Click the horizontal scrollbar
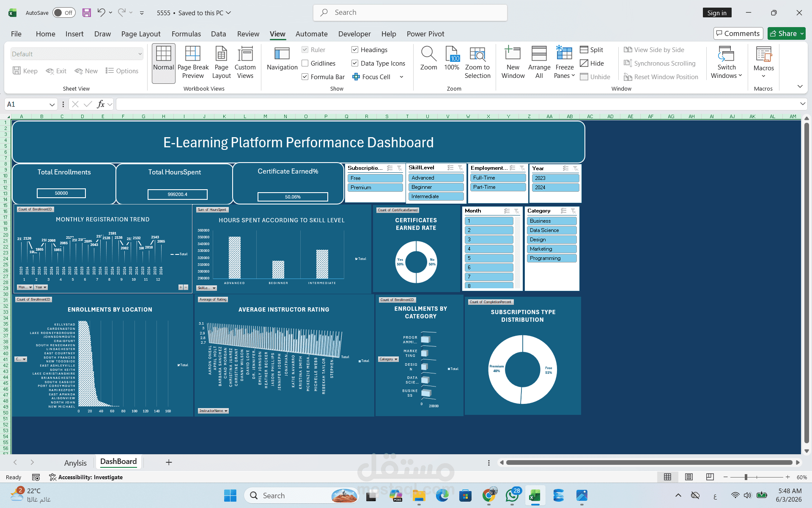 (x=649, y=463)
